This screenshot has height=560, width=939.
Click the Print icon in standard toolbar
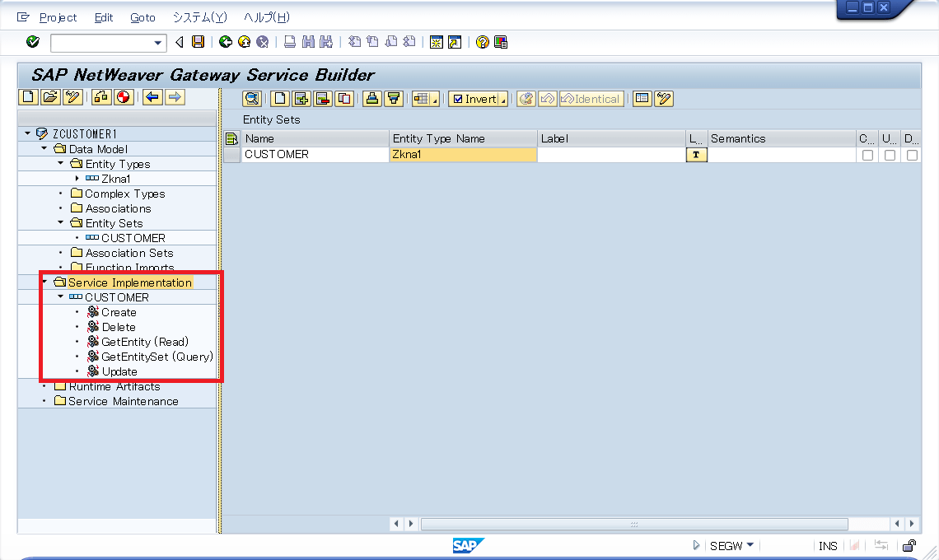tap(290, 42)
